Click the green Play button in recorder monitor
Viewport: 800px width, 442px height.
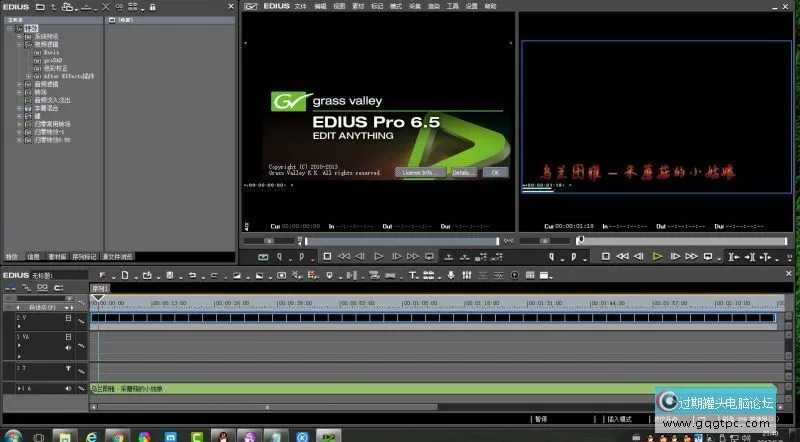[x=657, y=256]
